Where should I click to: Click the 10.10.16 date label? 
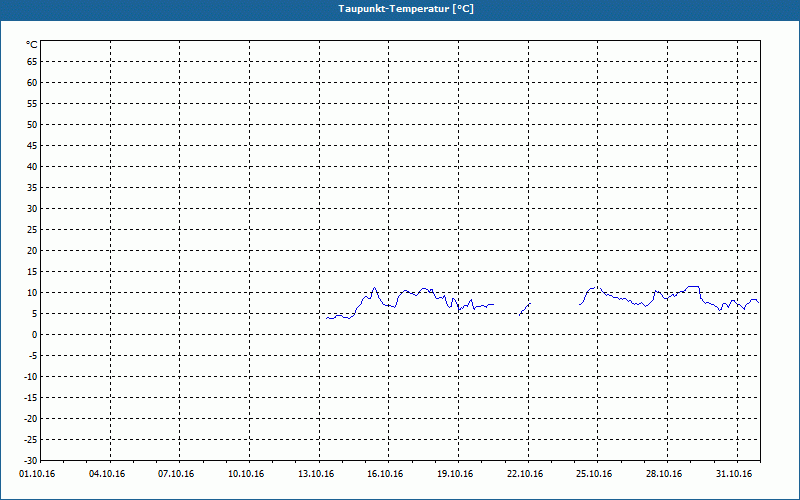246,474
